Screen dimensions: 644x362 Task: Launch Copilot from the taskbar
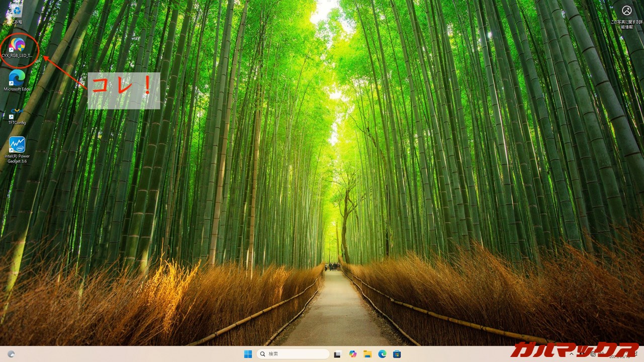coord(353,354)
